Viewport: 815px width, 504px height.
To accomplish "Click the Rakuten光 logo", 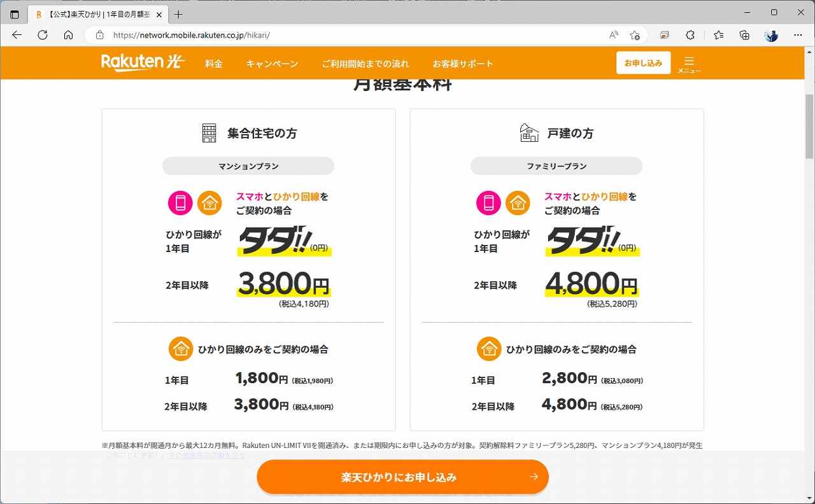I will click(143, 63).
